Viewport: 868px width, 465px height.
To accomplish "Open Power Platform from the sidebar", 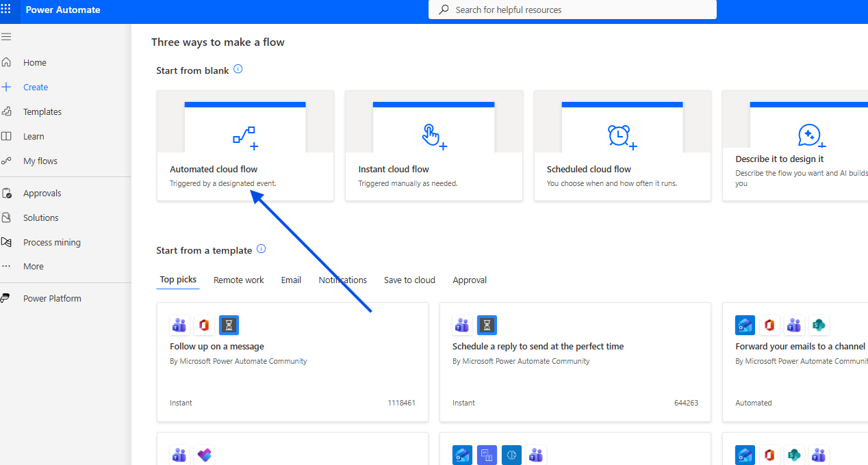I will coord(52,298).
